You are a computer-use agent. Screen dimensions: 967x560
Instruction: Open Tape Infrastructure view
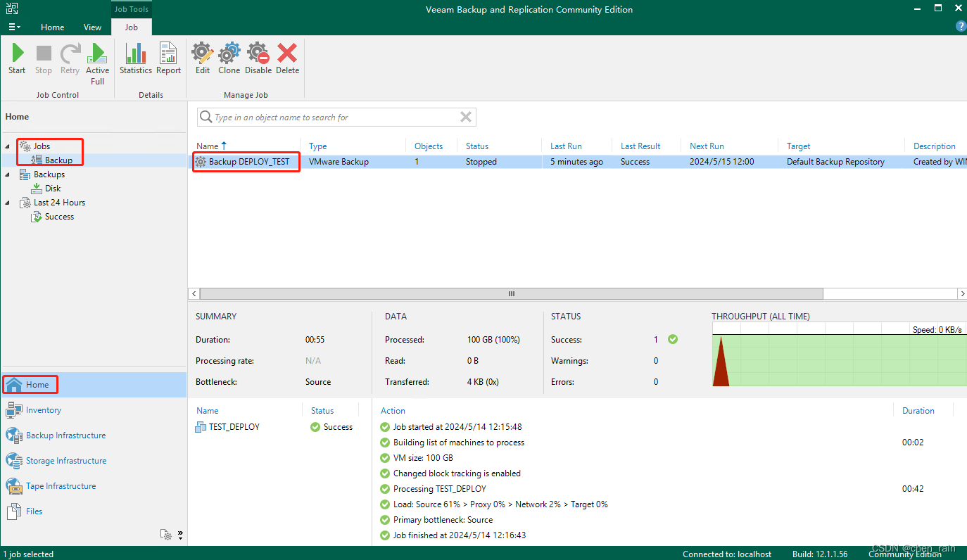tap(61, 486)
